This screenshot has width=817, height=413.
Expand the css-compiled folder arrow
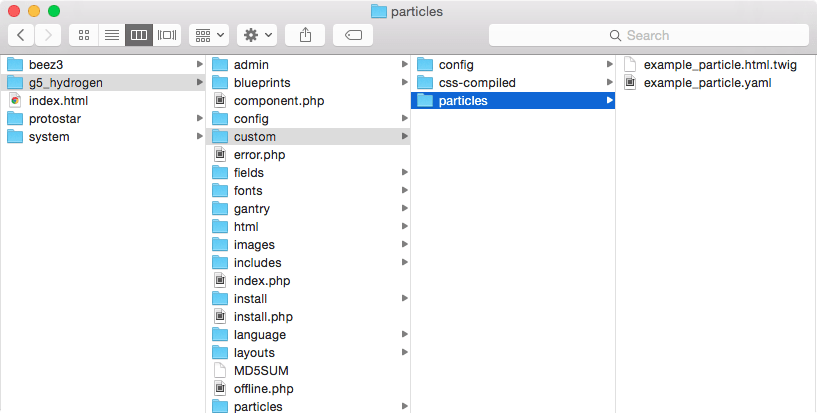pos(610,82)
